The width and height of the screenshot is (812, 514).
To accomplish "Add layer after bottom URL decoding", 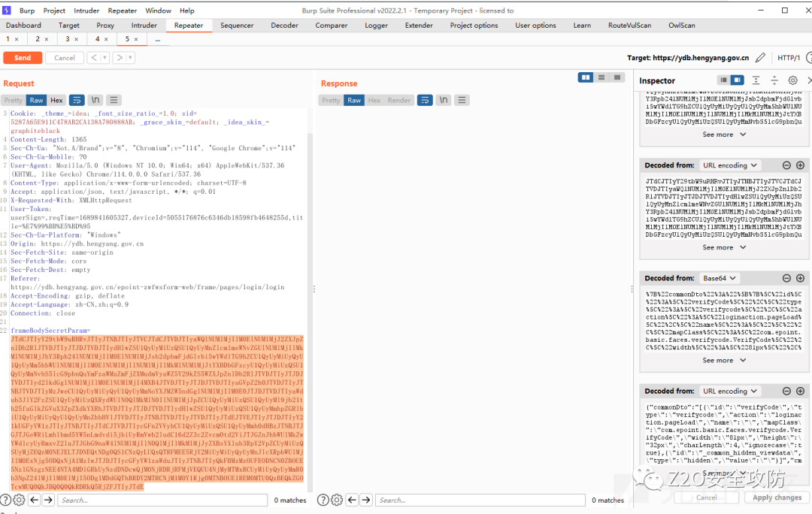I will (800, 392).
